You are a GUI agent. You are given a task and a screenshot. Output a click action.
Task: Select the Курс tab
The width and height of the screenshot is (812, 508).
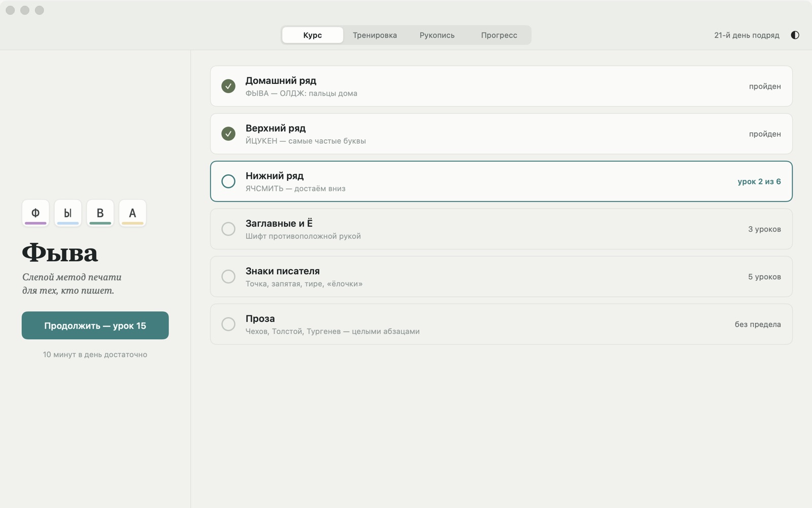pos(313,35)
